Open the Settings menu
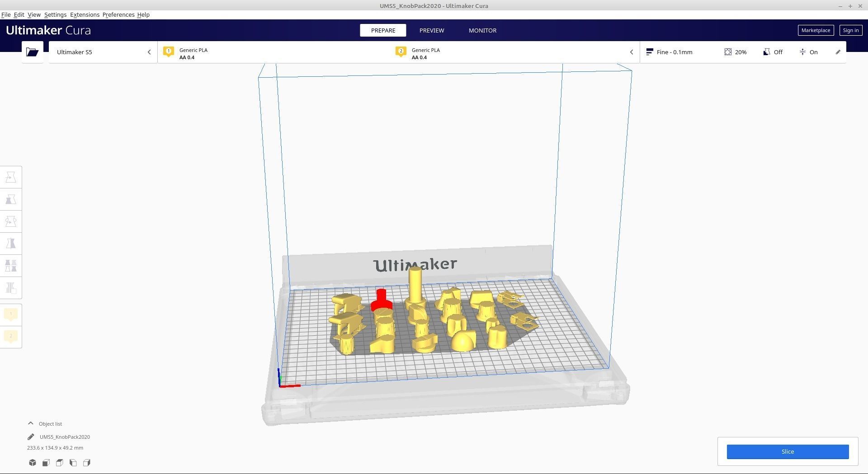This screenshot has height=474, width=868. 55,14
